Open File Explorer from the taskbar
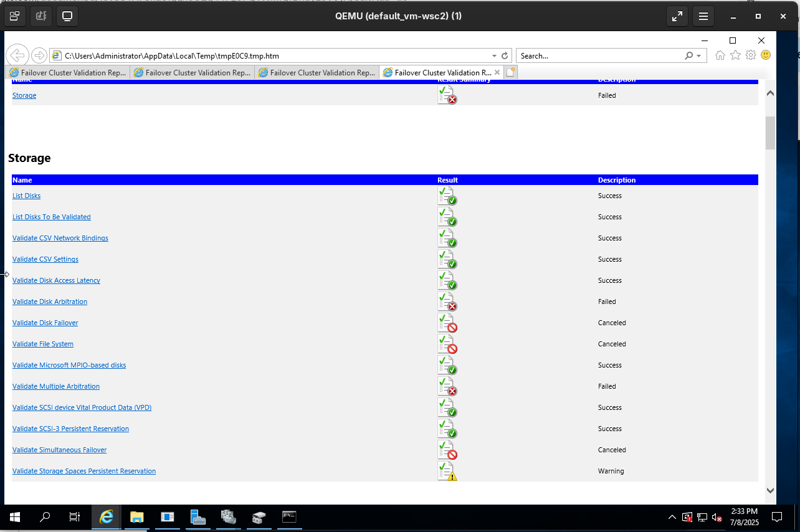Image resolution: width=800 pixels, height=532 pixels. [137, 517]
